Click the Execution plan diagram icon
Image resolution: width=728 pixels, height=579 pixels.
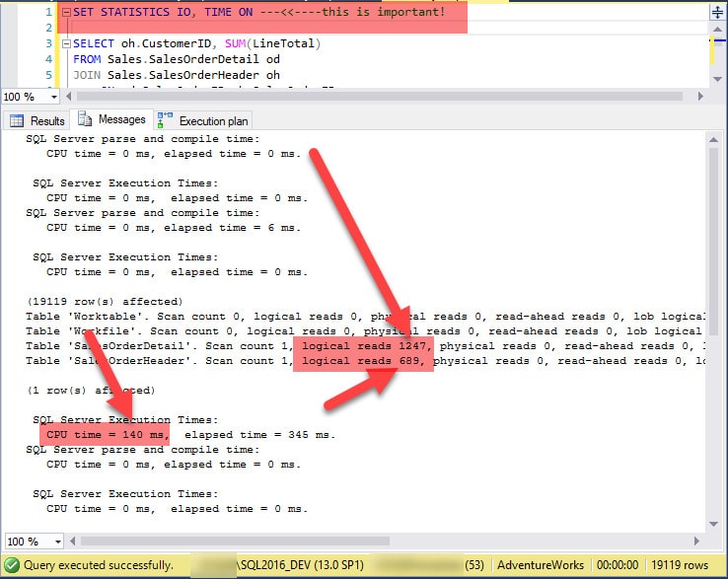[x=165, y=119]
